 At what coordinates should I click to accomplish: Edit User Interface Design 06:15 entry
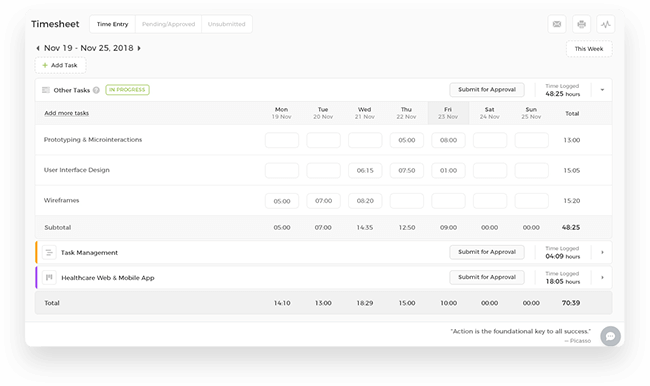pyautogui.click(x=365, y=170)
